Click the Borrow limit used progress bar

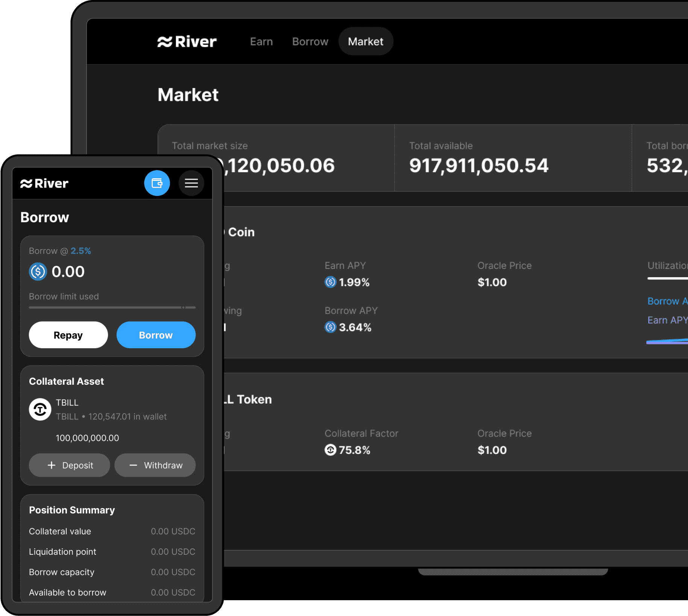[x=112, y=308]
